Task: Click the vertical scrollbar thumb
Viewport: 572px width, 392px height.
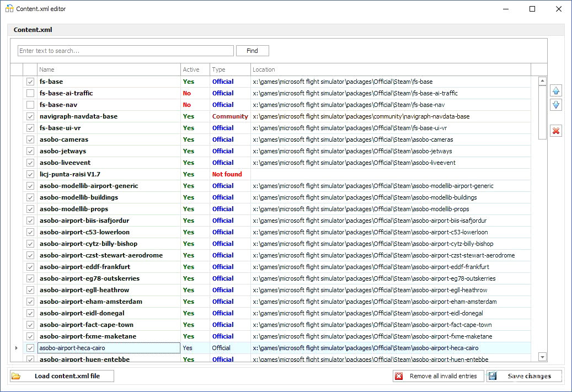Action: click(542, 112)
